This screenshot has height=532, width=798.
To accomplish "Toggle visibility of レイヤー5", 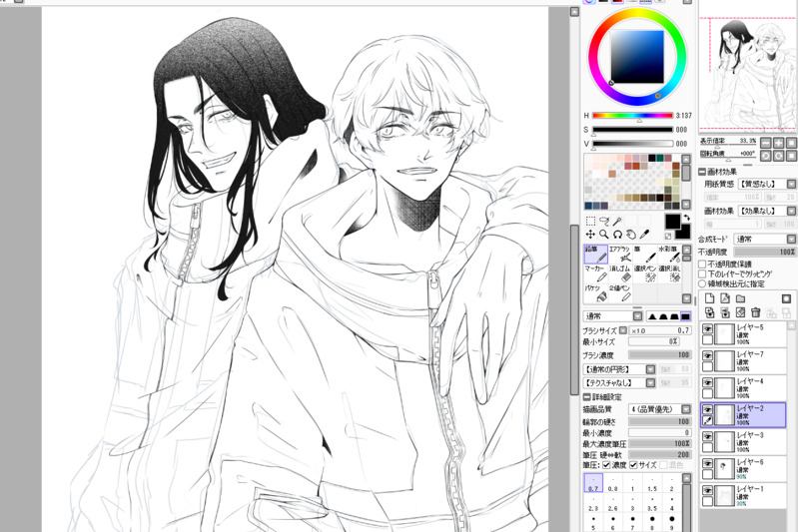I will 707,329.
